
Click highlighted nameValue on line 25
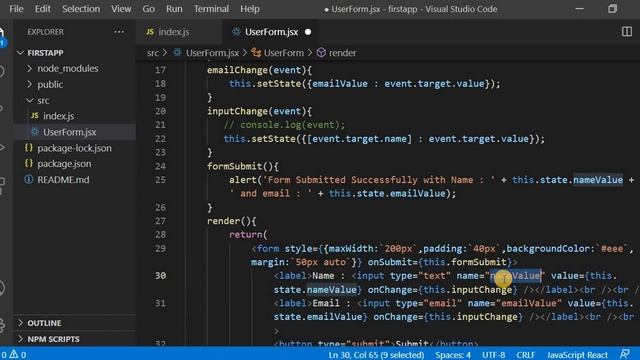click(598, 180)
